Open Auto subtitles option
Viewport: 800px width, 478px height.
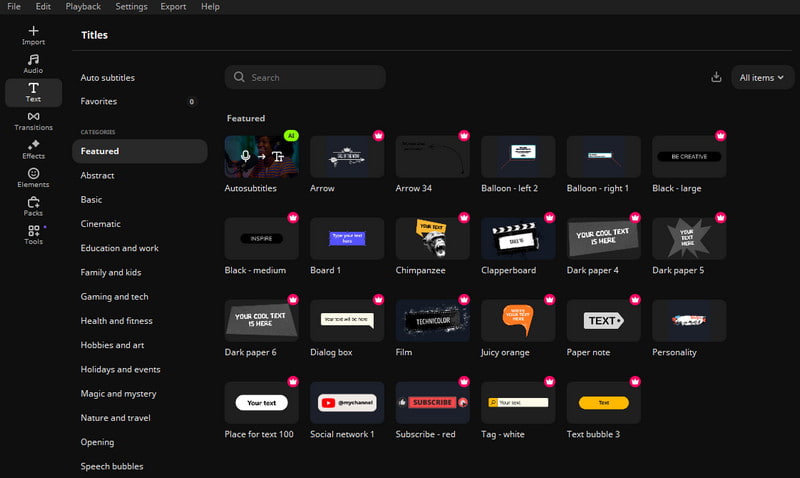pos(107,78)
